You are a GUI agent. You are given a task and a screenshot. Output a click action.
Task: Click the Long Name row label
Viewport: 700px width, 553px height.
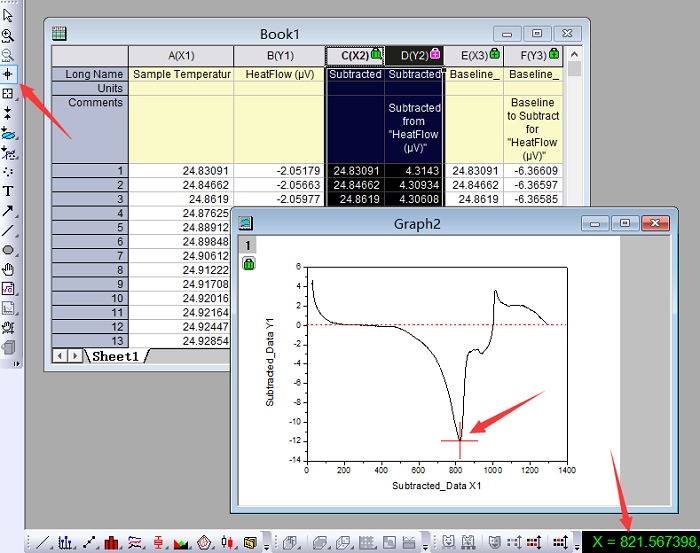tap(90, 74)
